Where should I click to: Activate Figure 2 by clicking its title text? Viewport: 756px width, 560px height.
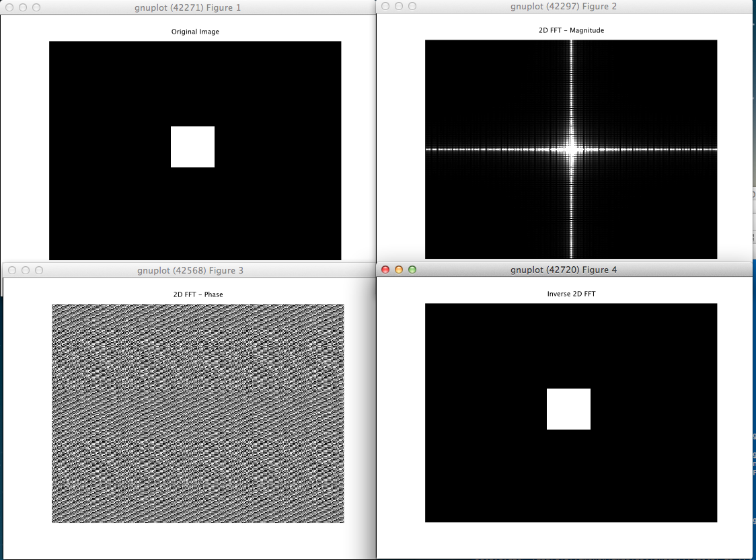pos(564,6)
